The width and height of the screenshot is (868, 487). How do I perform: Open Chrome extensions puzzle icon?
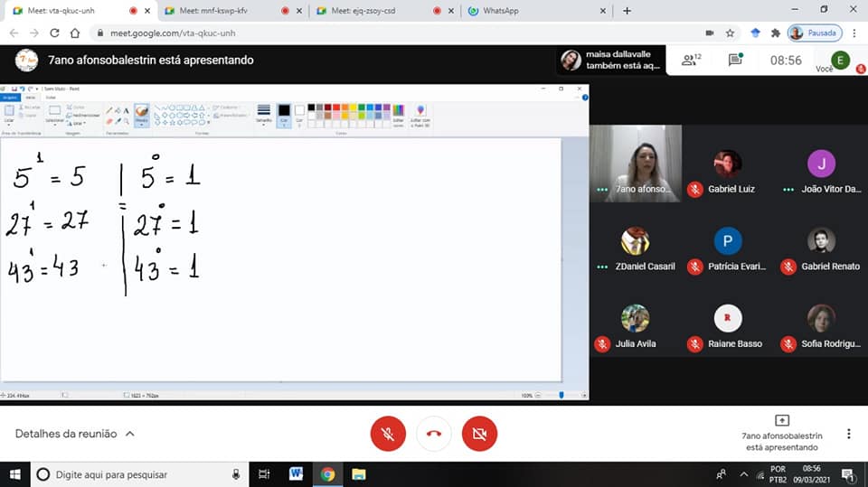pos(775,33)
